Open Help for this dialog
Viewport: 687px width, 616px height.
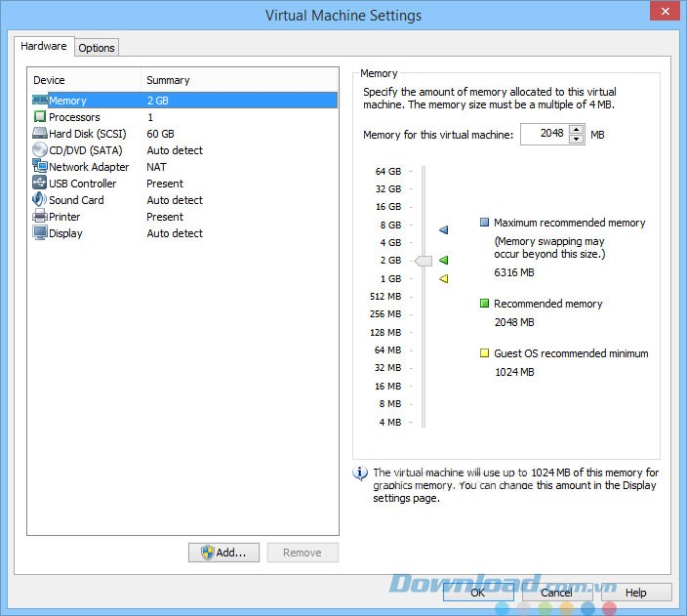(635, 593)
